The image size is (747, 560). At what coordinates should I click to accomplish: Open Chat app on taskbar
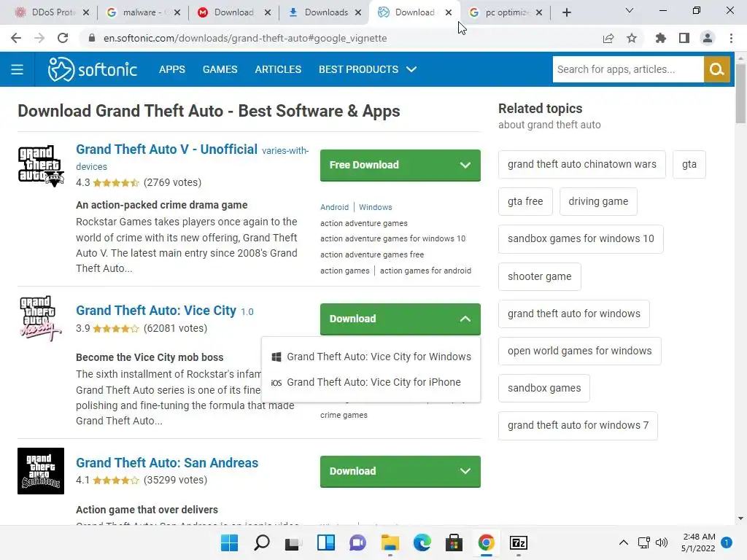point(357,542)
